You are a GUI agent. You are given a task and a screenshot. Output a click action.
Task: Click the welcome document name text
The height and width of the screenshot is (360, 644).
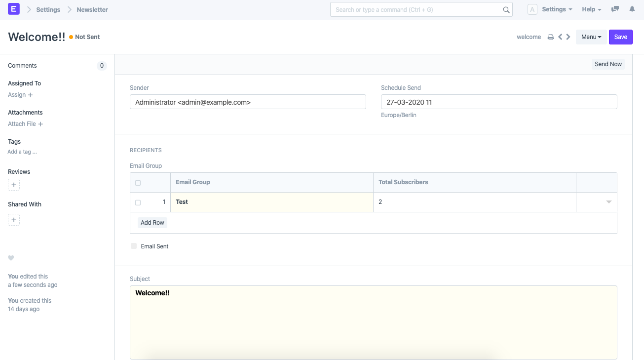click(529, 37)
